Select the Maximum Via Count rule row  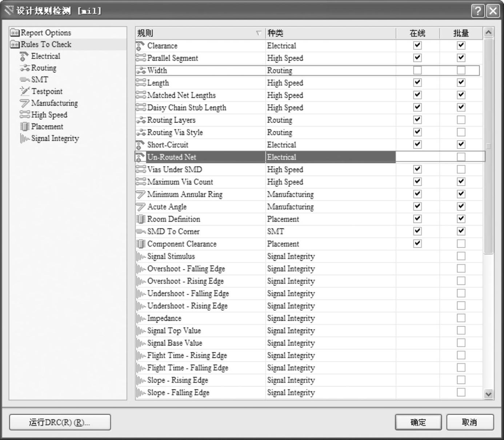pos(309,182)
